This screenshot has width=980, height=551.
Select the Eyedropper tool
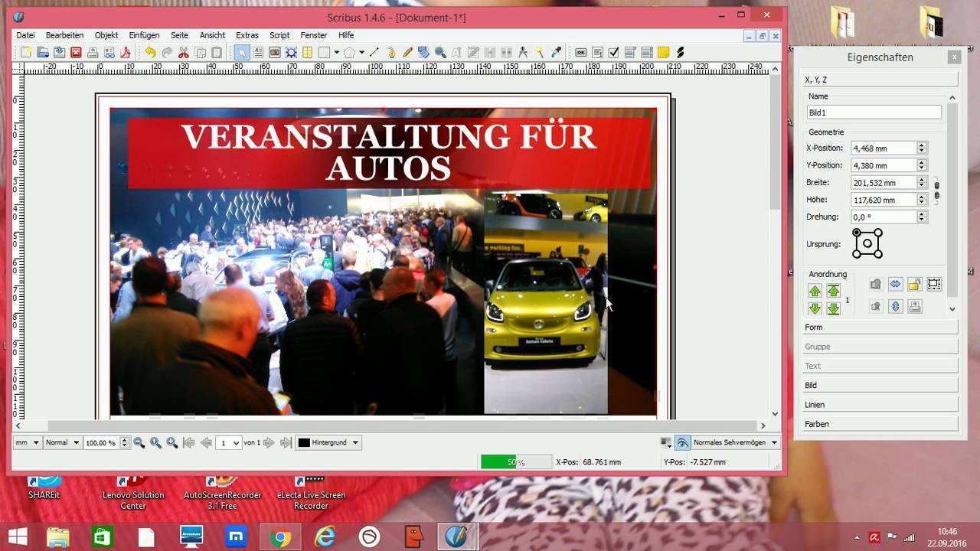click(x=557, y=53)
